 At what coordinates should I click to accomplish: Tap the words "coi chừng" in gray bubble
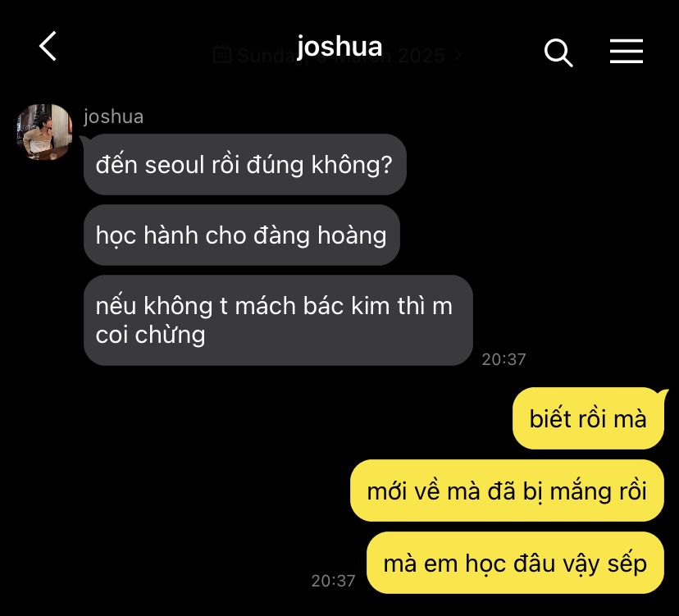(x=150, y=335)
